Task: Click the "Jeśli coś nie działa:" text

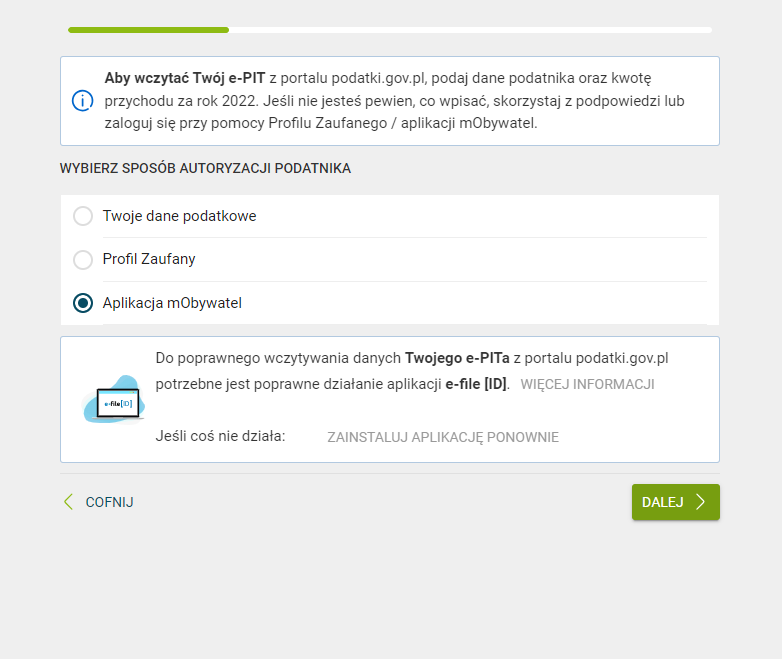Action: pyautogui.click(x=221, y=436)
